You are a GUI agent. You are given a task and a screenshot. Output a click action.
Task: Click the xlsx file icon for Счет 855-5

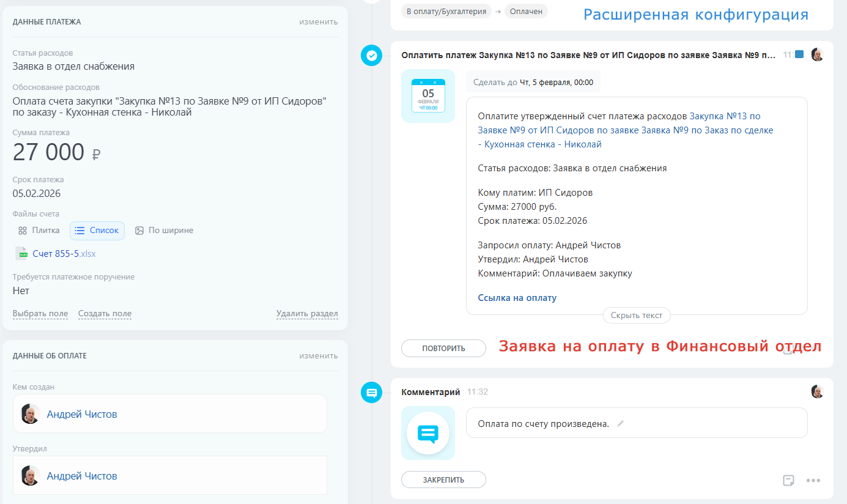point(23,254)
